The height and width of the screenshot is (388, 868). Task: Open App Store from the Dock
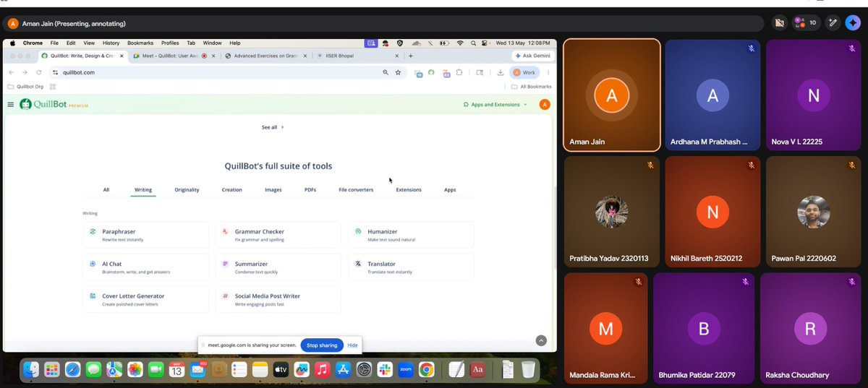click(344, 369)
